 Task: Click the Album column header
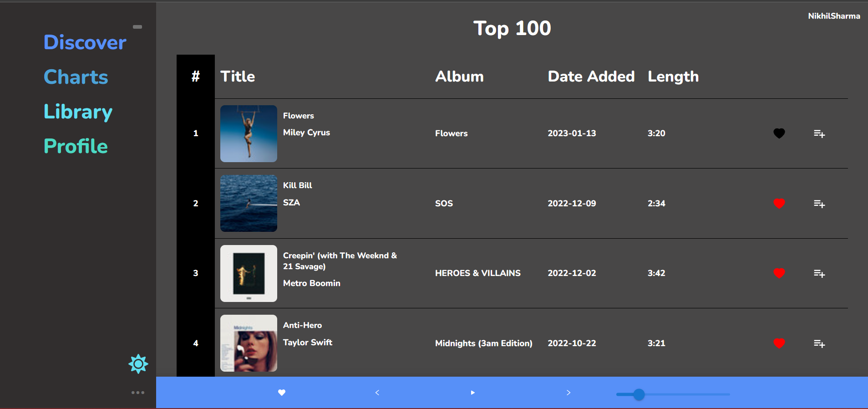459,77
